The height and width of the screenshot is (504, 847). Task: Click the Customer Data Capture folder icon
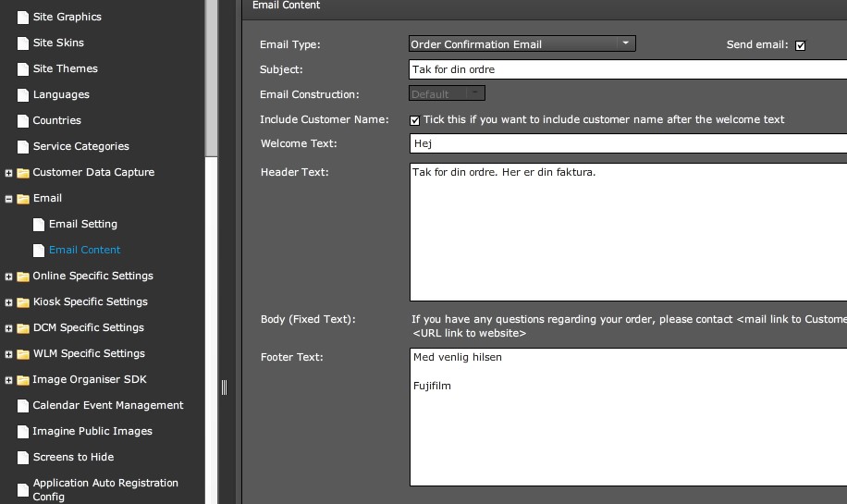(23, 173)
